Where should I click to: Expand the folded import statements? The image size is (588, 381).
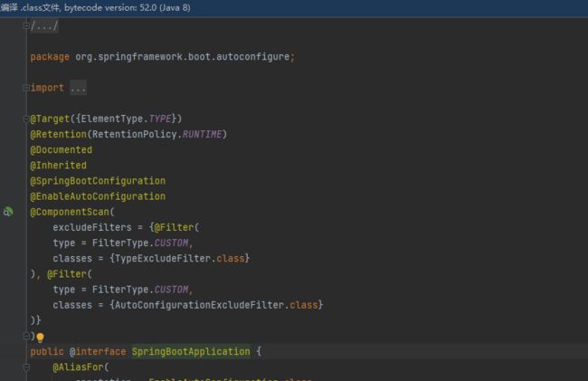tap(26, 88)
